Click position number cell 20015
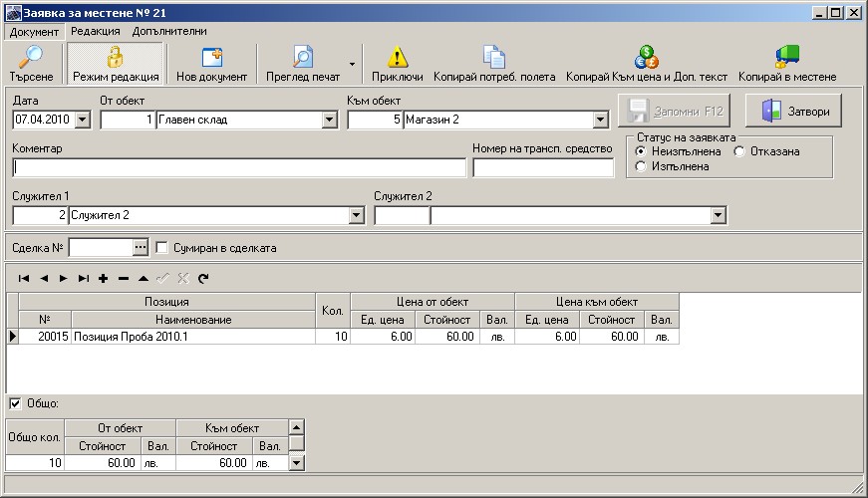The height and width of the screenshot is (498, 868). pyautogui.click(x=45, y=336)
